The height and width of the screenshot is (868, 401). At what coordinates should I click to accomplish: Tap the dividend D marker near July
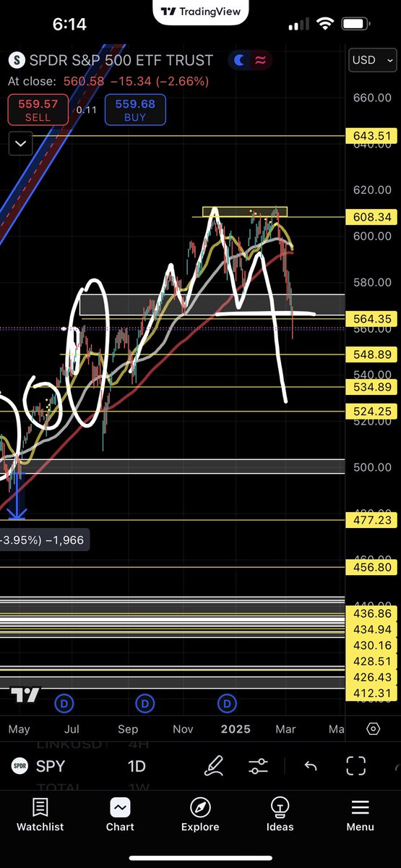[x=64, y=703]
